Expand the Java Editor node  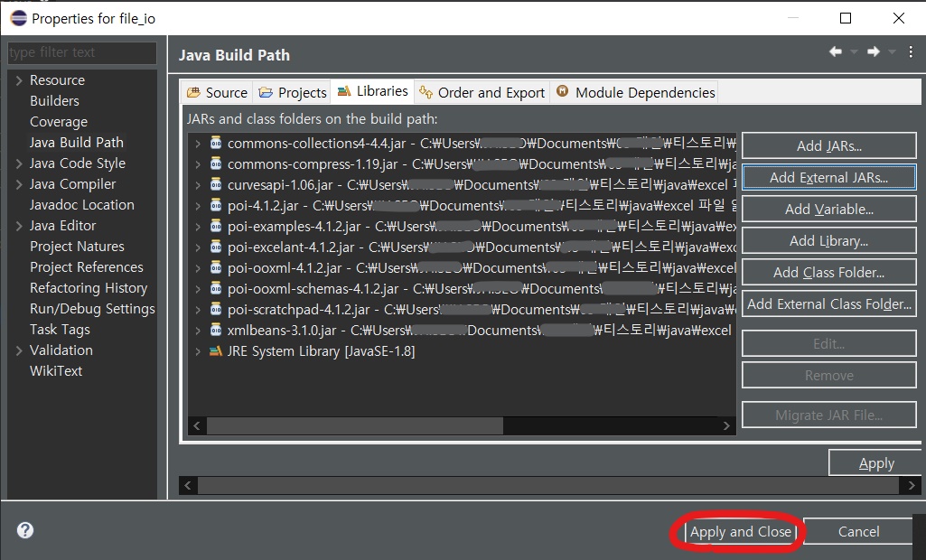[19, 226]
